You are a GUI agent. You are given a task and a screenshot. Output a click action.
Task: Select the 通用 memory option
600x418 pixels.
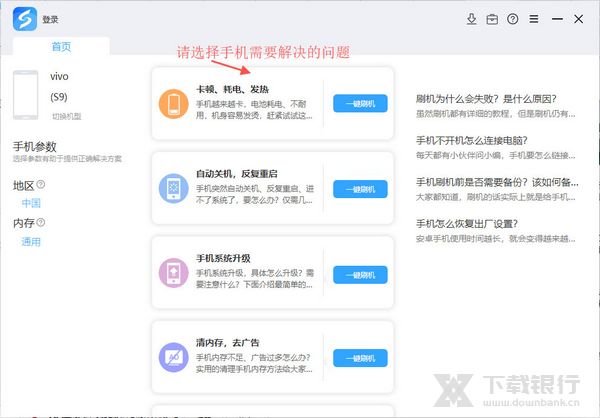coord(32,241)
